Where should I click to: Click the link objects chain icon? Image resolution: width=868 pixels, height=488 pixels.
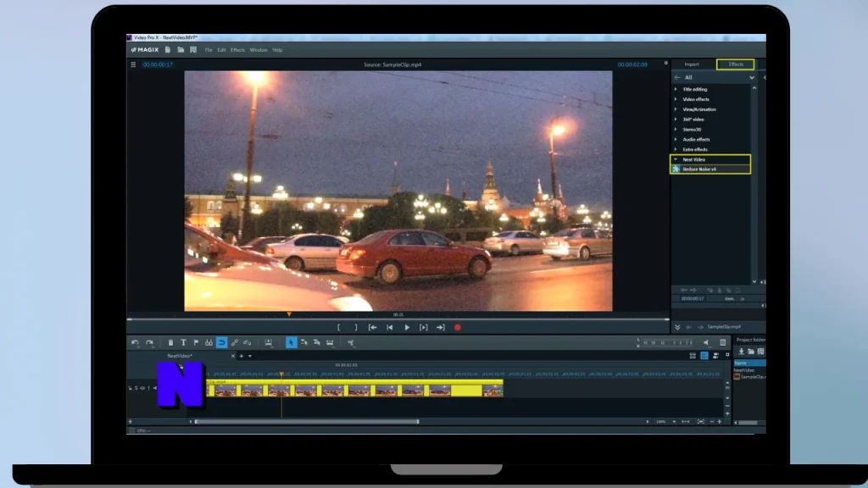click(235, 343)
